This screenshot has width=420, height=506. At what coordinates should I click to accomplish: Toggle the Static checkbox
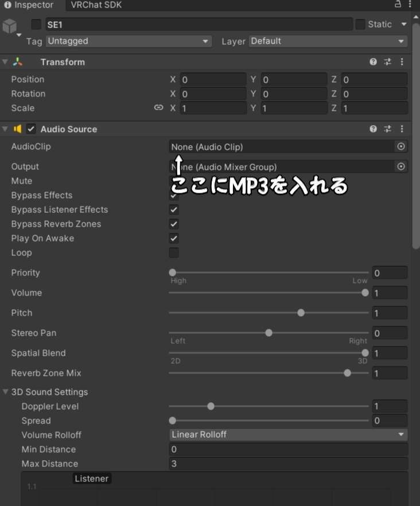point(360,24)
